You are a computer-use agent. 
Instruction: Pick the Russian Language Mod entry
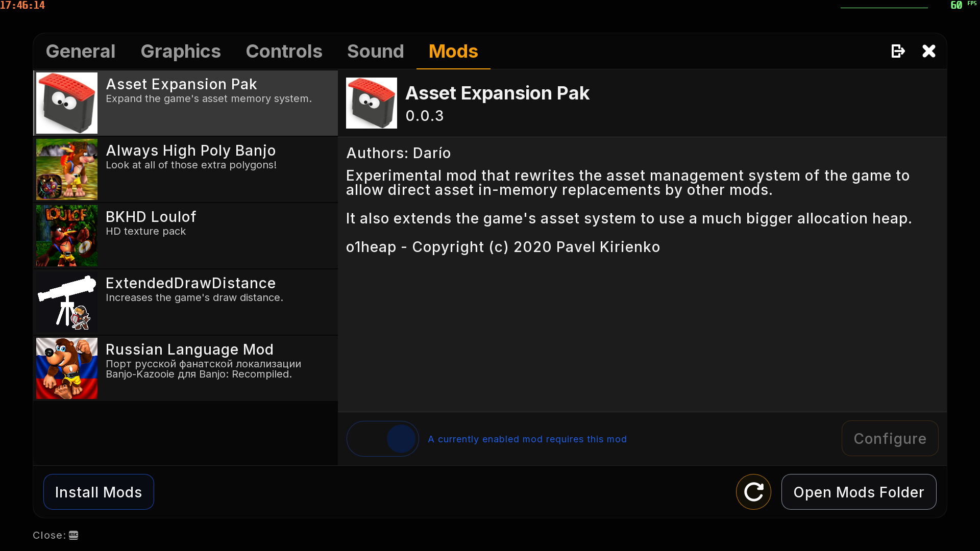tap(186, 368)
